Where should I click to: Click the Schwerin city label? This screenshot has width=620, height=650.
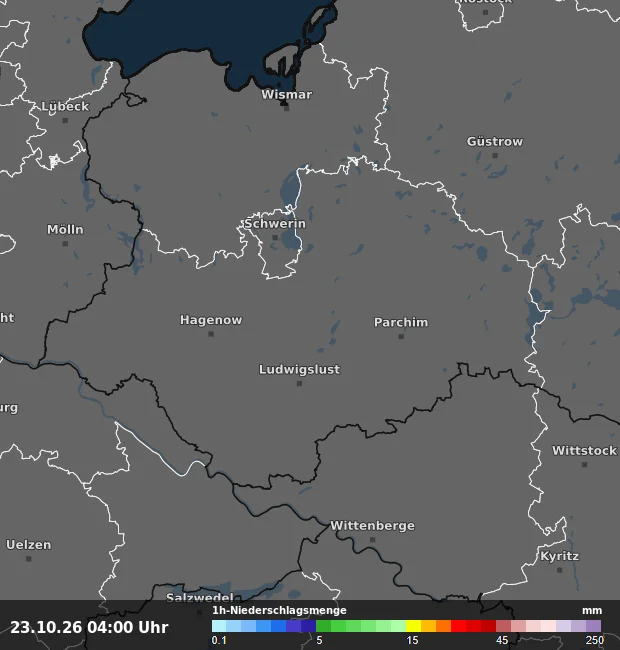coord(275,224)
